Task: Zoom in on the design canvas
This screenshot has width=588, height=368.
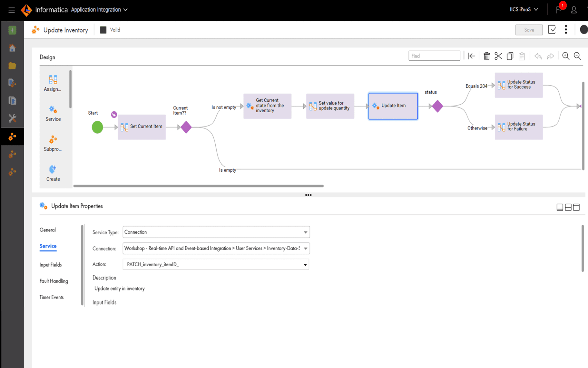Action: [x=566, y=56]
